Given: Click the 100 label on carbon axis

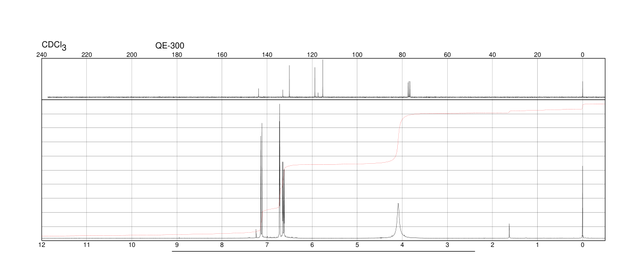Looking at the screenshot, I should click(357, 55).
